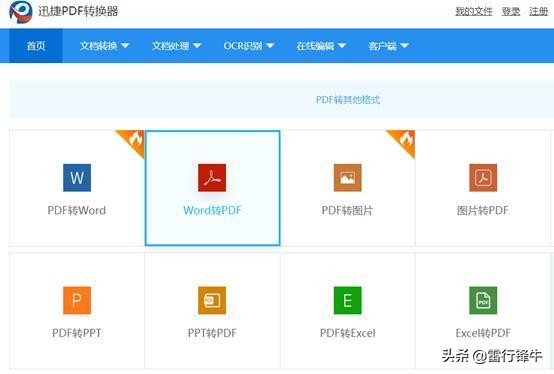Click the 图片转PDF label

pos(483,210)
